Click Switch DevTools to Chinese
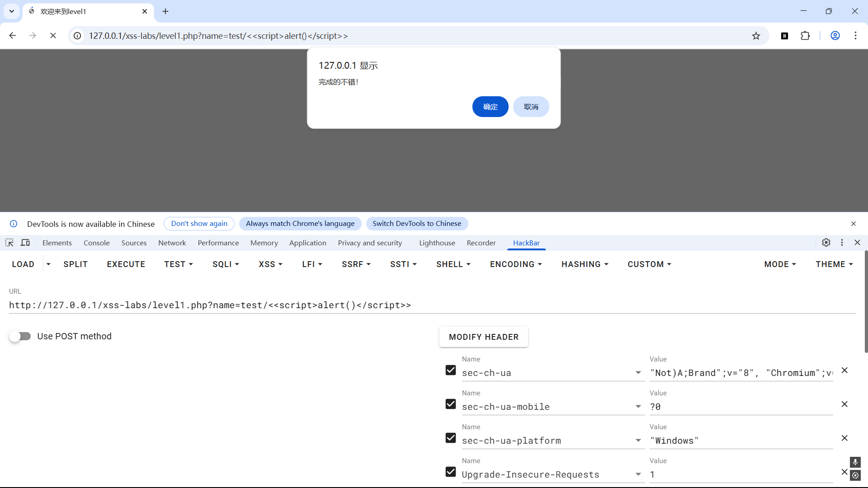The height and width of the screenshot is (488, 868). click(417, 224)
